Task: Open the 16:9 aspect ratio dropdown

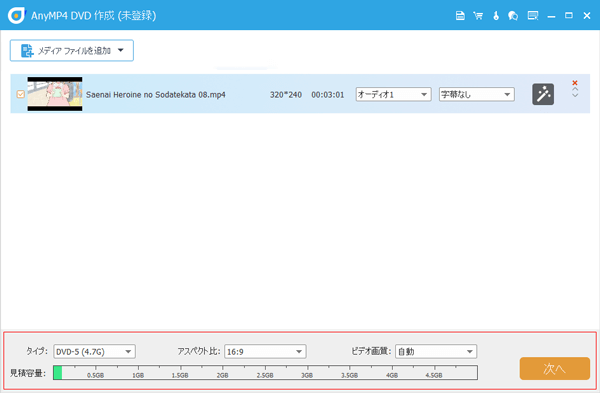Action: click(265, 351)
